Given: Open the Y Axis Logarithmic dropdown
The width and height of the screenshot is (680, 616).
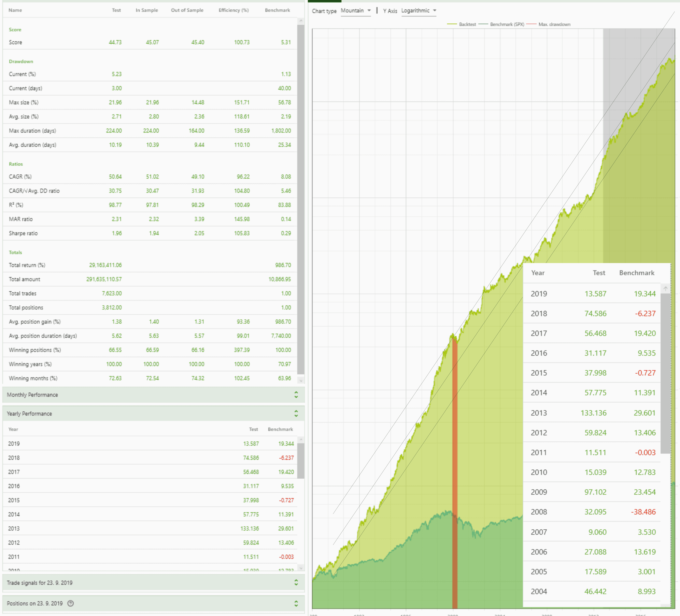Looking at the screenshot, I should click(419, 11).
